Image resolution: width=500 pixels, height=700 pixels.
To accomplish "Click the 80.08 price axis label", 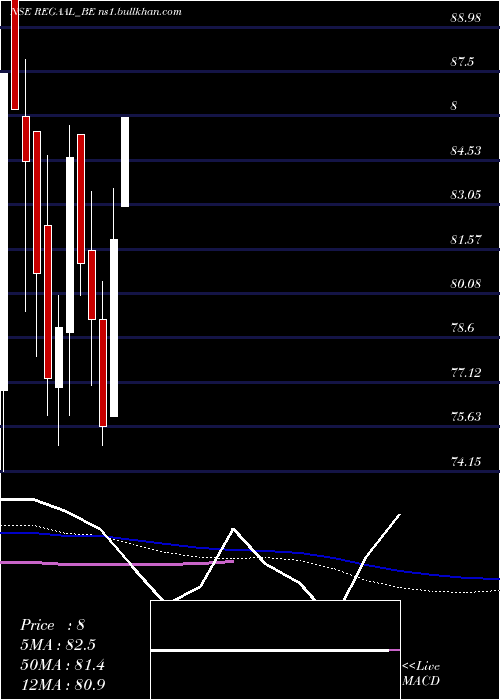I will (x=466, y=283).
